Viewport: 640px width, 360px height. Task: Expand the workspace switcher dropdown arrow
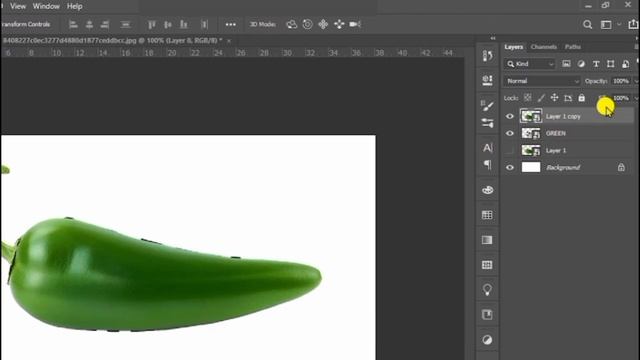click(x=619, y=24)
